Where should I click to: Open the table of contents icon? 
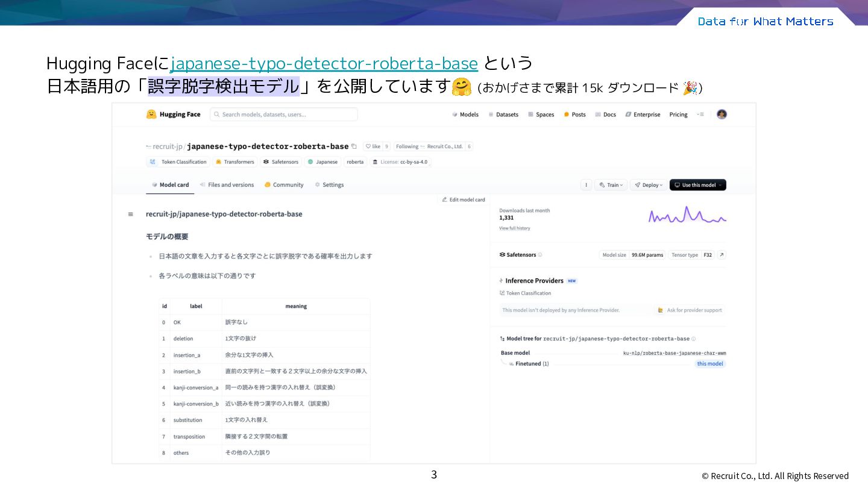(131, 214)
